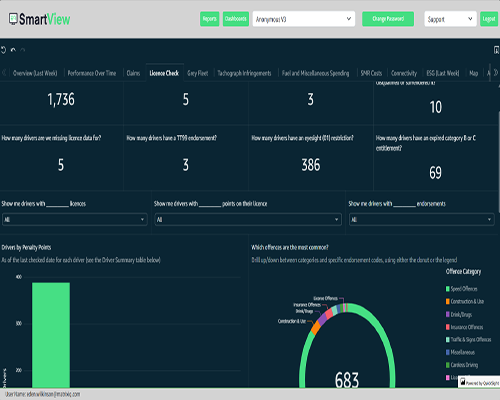500x400 pixels.
Task: Click the Logout button
Action: point(489,19)
